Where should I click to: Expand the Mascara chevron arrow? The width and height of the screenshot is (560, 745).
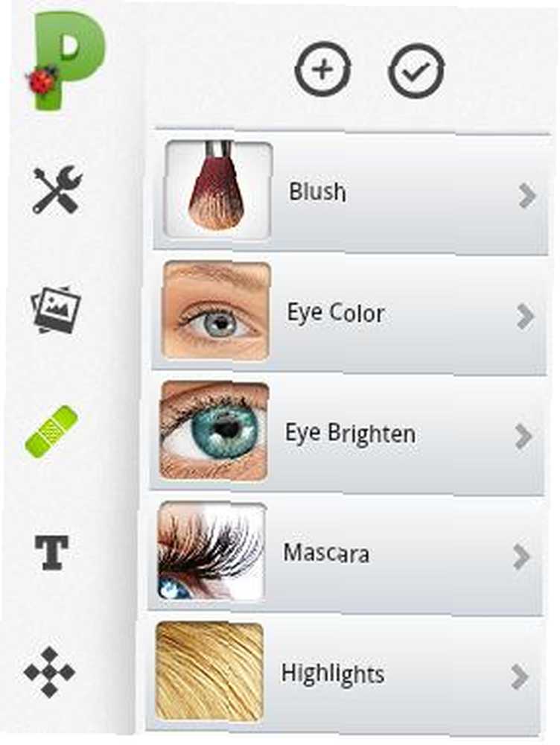(x=521, y=557)
